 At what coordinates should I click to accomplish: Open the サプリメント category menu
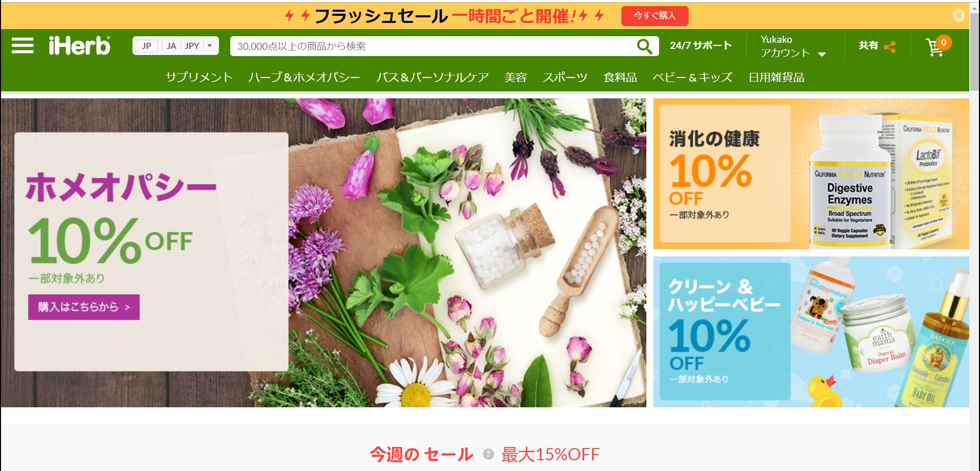click(199, 77)
